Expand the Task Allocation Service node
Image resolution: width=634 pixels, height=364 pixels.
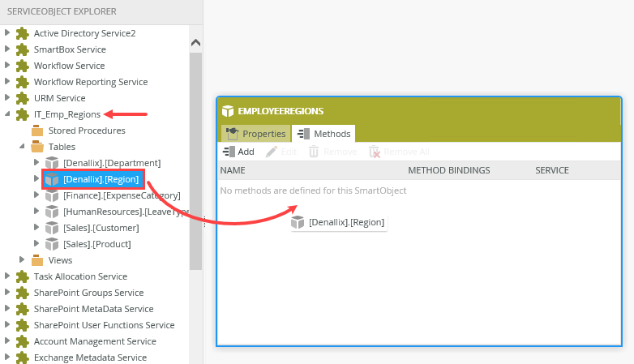coord(6,276)
